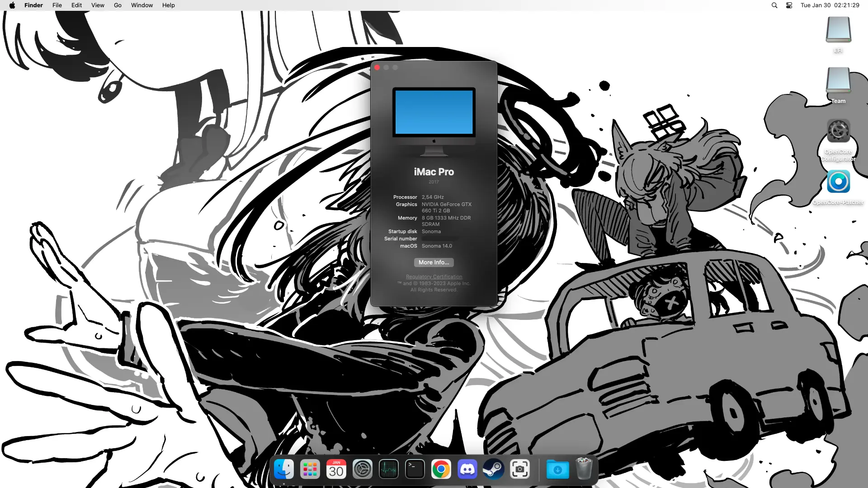
Task: Open the Go menu
Action: [x=118, y=5]
